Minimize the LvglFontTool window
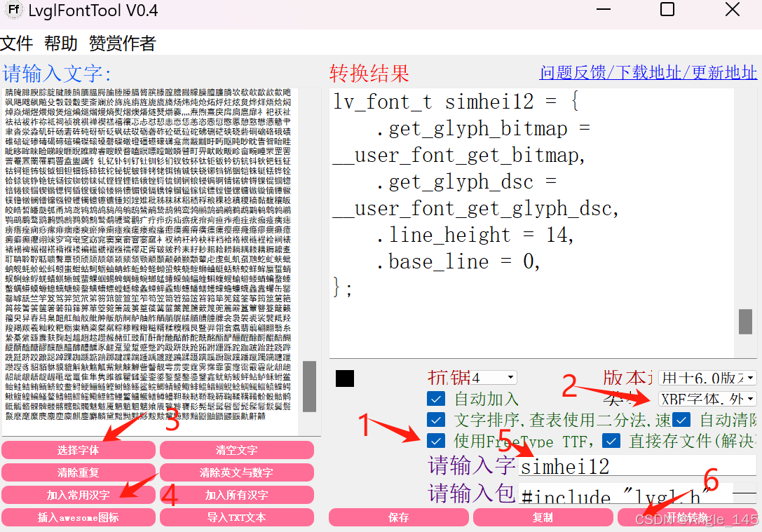 [x=603, y=10]
